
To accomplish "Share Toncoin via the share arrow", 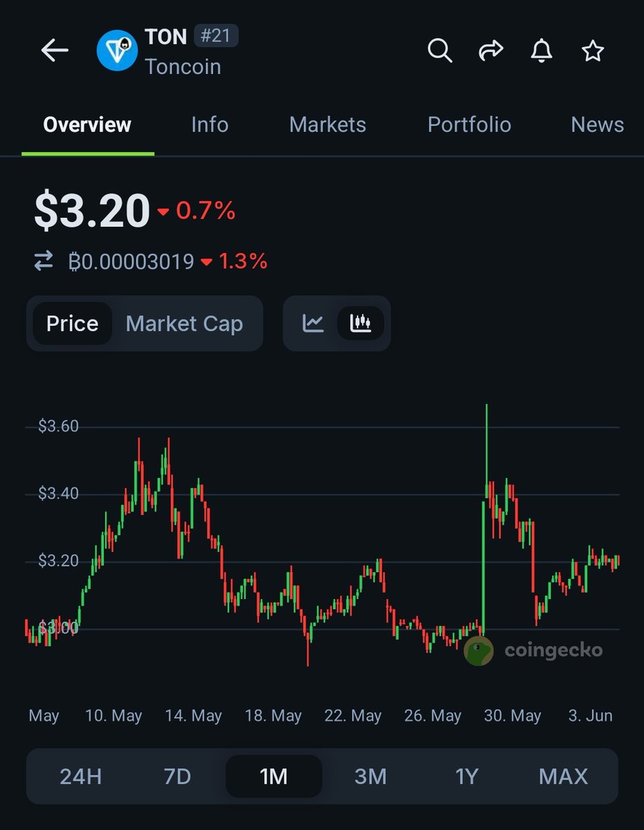I will (490, 50).
